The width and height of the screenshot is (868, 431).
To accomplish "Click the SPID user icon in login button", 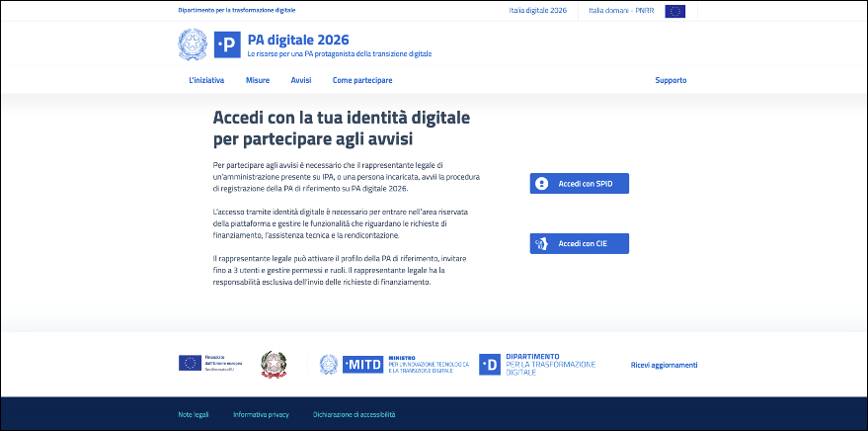I will (541, 184).
